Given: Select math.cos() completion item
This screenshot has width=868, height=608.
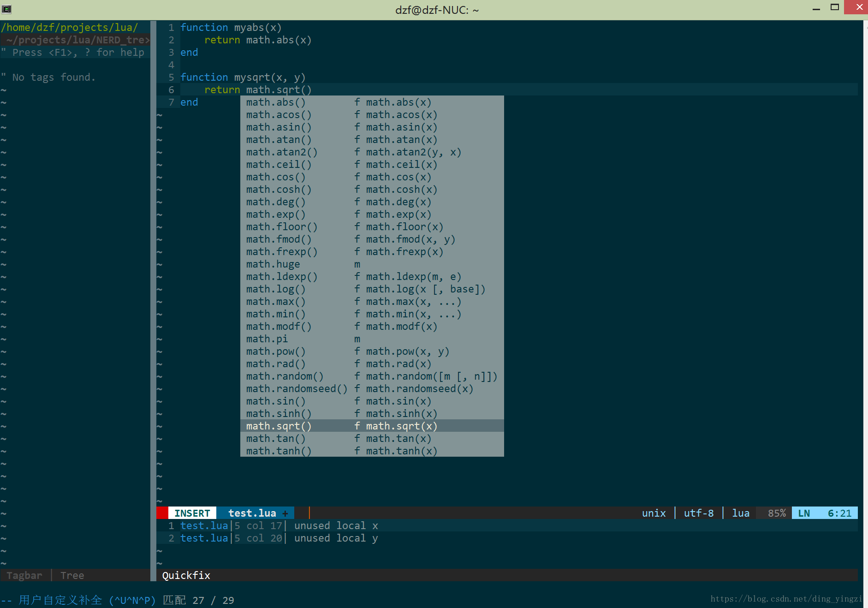Looking at the screenshot, I should coord(372,177).
